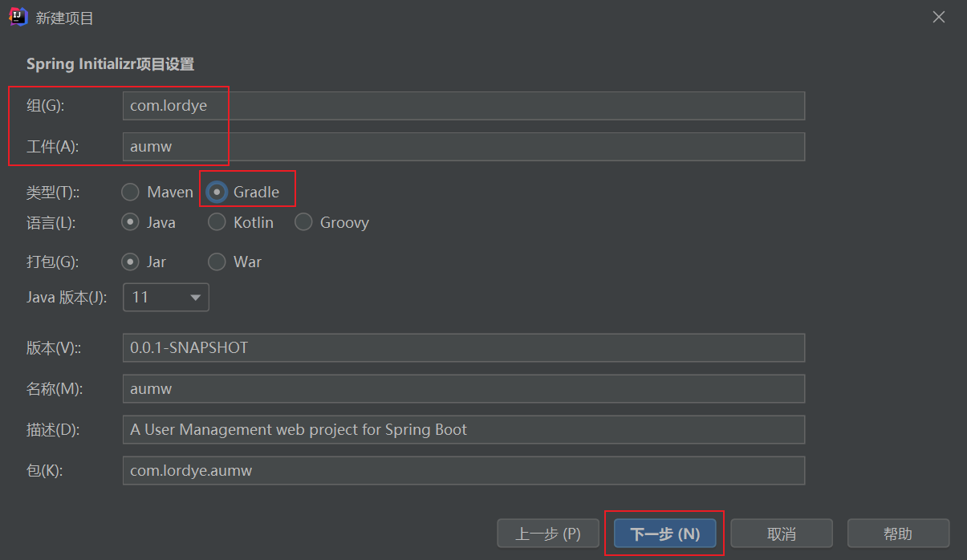Open help via the 帮助 button

(x=898, y=533)
